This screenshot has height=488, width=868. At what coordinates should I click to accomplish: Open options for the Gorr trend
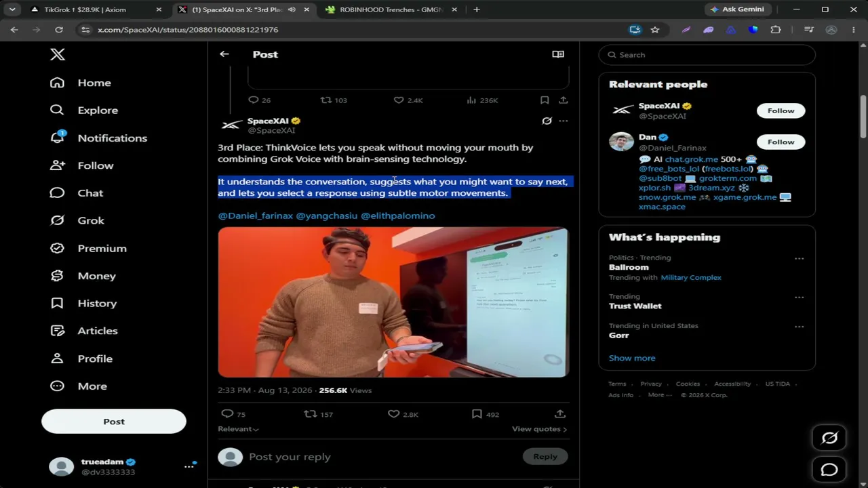click(799, 326)
